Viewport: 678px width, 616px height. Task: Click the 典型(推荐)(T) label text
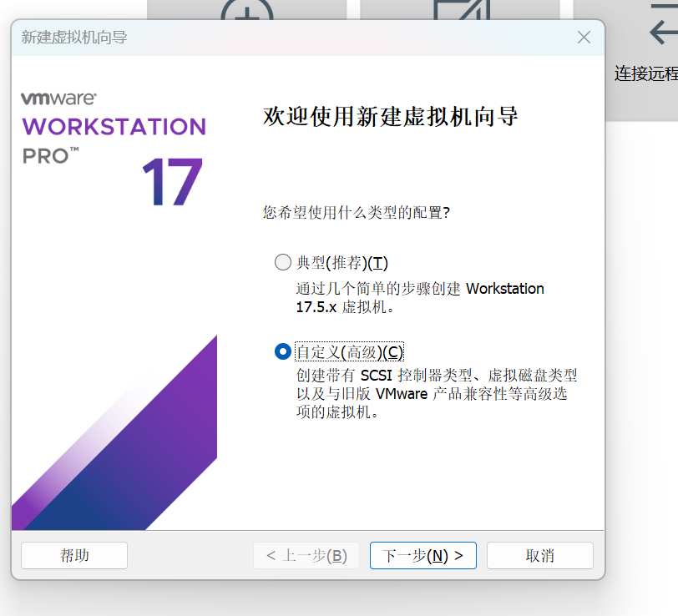(x=342, y=263)
